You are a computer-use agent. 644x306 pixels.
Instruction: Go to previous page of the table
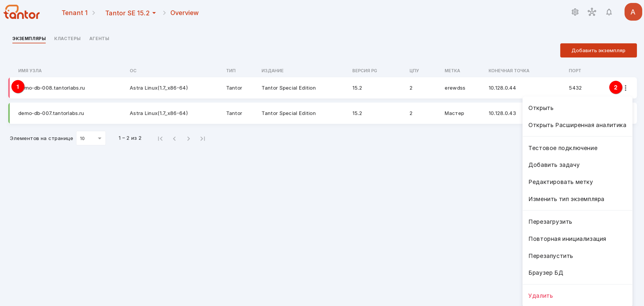point(174,139)
